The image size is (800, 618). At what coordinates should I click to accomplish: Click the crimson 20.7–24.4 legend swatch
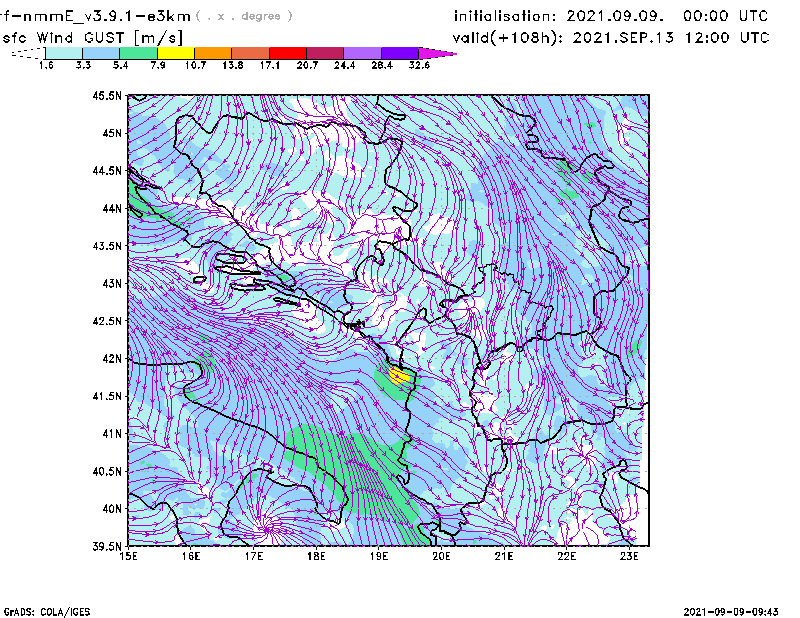pyautogui.click(x=325, y=53)
